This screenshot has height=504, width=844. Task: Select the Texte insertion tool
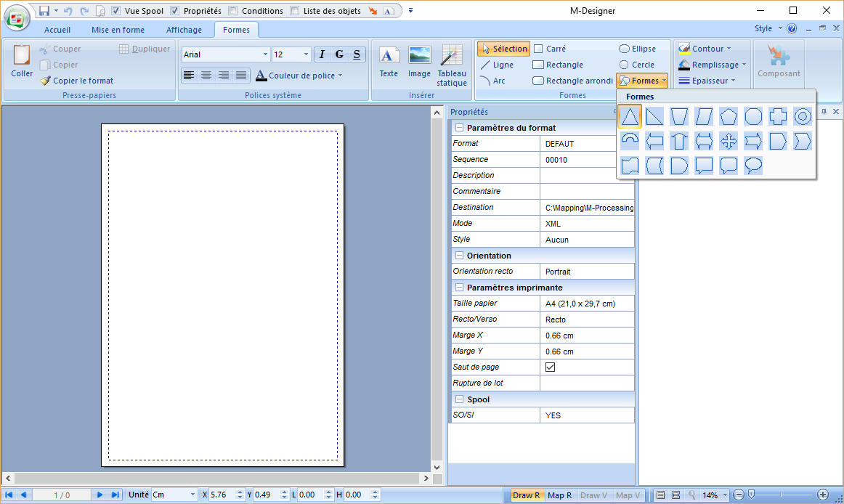(x=389, y=64)
